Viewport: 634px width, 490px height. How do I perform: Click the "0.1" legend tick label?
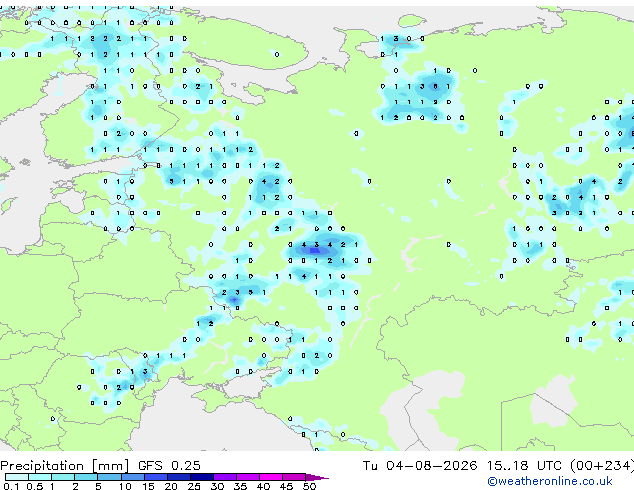click(x=11, y=486)
